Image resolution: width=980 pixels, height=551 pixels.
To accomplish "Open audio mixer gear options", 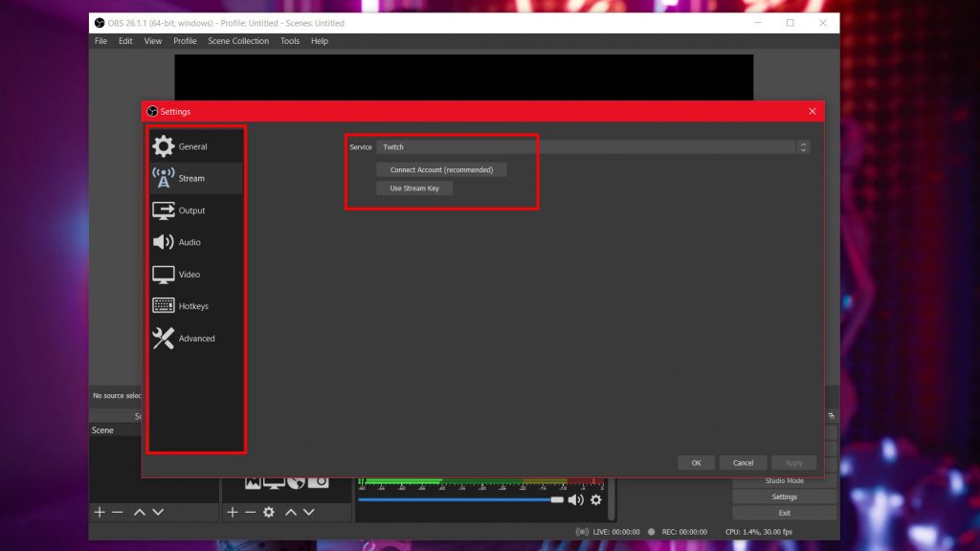I will pyautogui.click(x=596, y=499).
